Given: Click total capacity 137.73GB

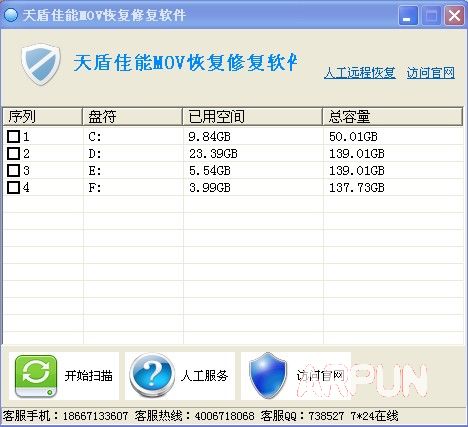Looking at the screenshot, I should [357, 188].
